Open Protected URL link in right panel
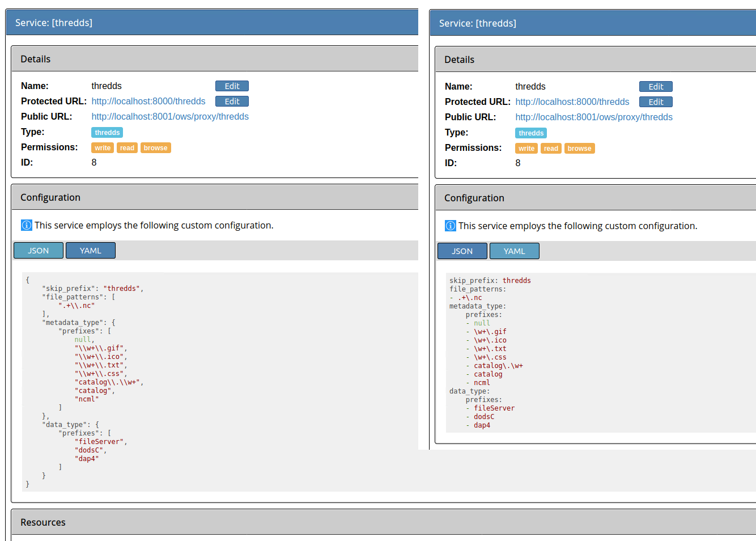 point(572,102)
